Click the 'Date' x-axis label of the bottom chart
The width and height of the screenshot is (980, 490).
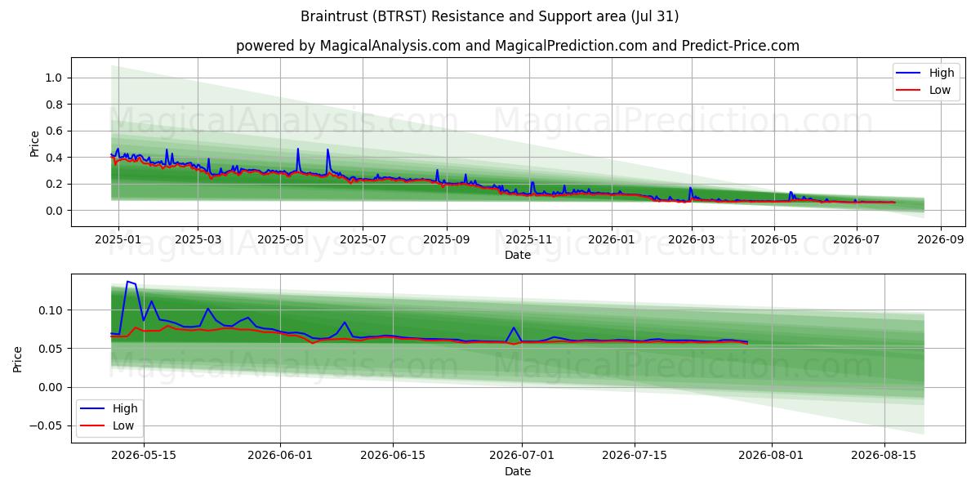point(518,471)
